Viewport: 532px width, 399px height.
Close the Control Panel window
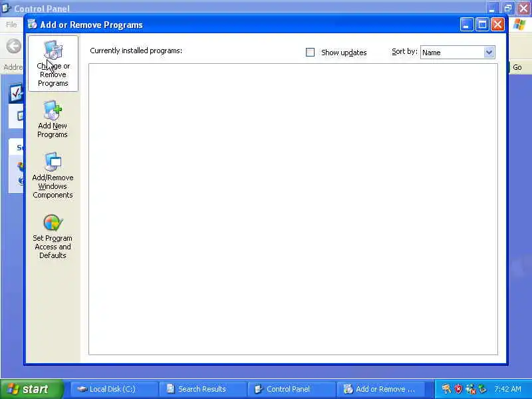pyautogui.click(x=524, y=8)
